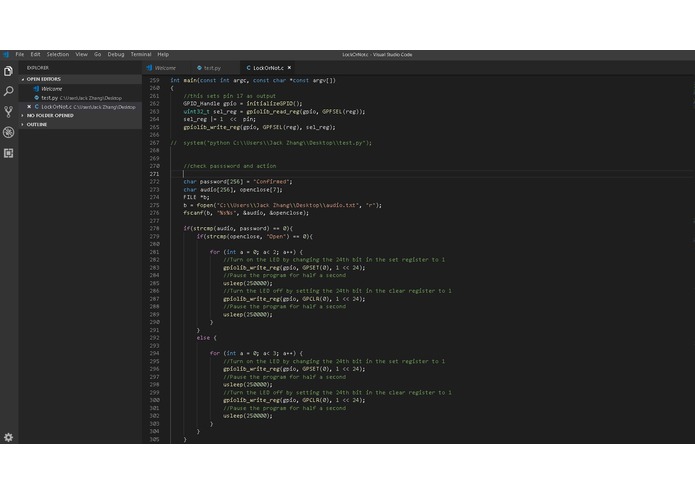Click the commented system python line

[x=271, y=143]
